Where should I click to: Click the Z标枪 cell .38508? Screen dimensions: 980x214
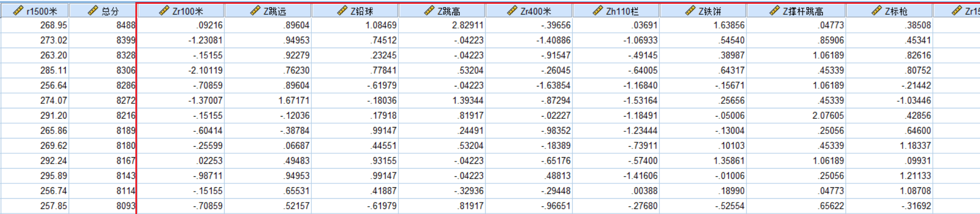(x=889, y=25)
